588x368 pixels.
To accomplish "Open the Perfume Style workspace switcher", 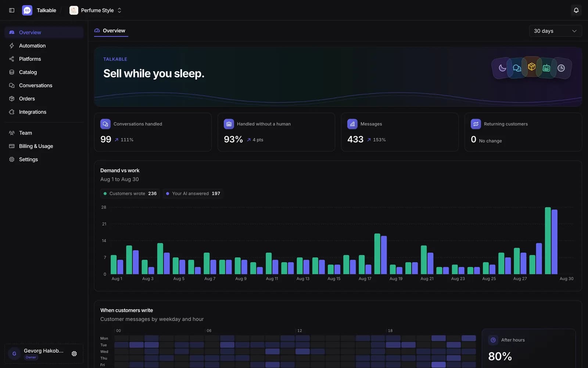I will (96, 10).
